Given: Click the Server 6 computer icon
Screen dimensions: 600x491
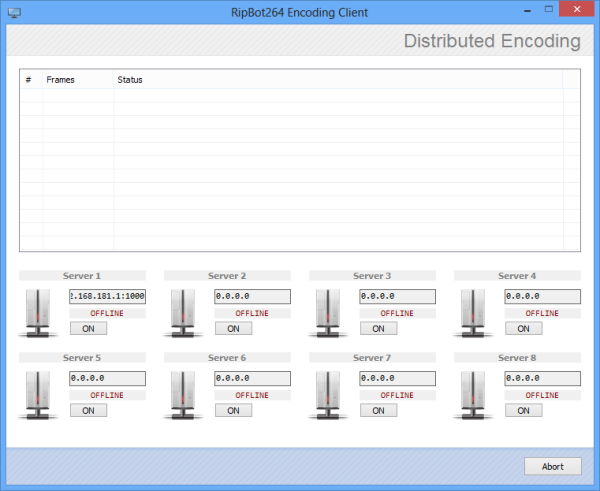Looking at the screenshot, I should [x=183, y=395].
